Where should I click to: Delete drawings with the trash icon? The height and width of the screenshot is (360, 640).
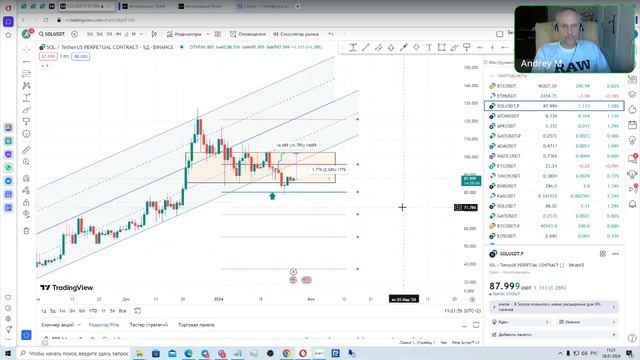click(x=27, y=231)
